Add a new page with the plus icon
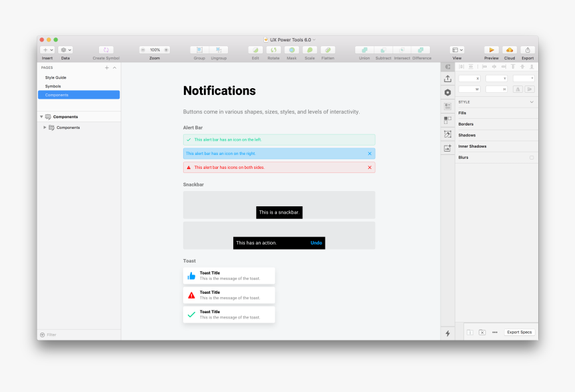Image resolution: width=575 pixels, height=392 pixels. tap(107, 67)
